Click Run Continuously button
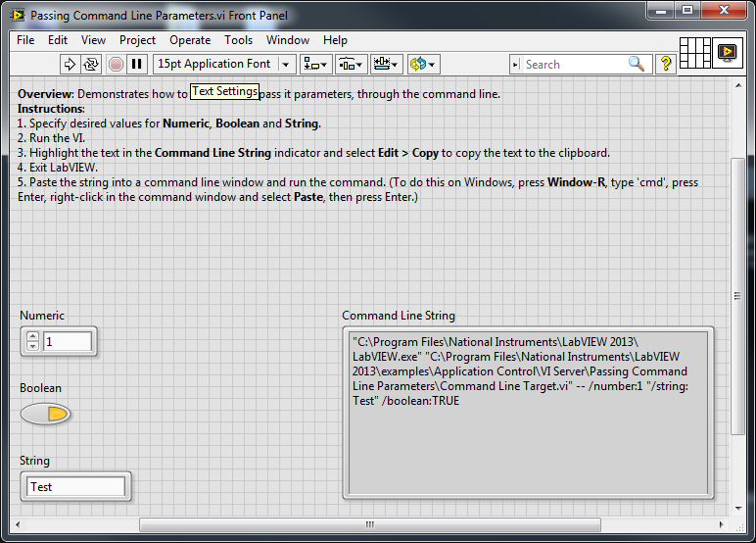This screenshot has height=543, width=756. (91, 64)
